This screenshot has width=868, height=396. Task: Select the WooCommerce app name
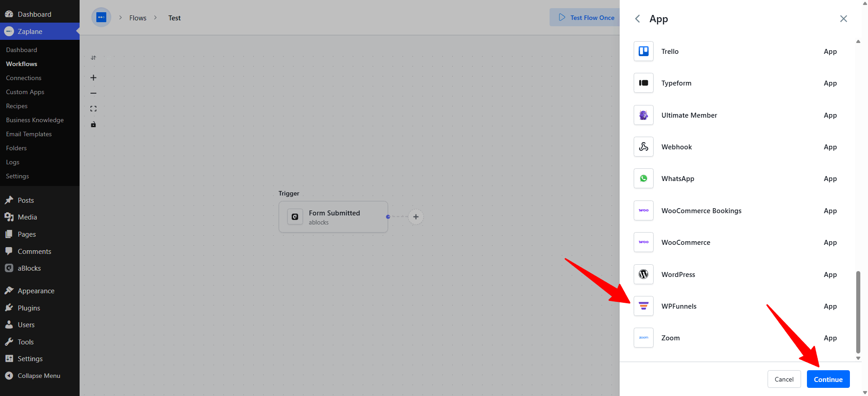pos(686,243)
